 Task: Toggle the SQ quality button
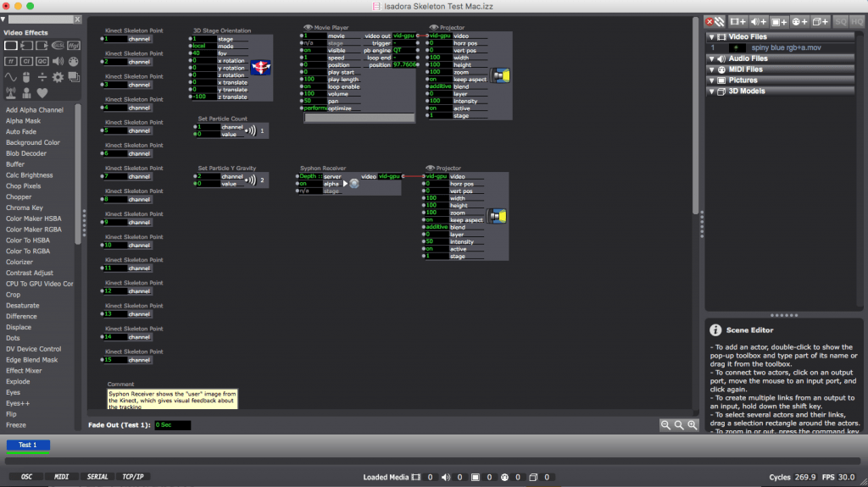pyautogui.click(x=841, y=21)
